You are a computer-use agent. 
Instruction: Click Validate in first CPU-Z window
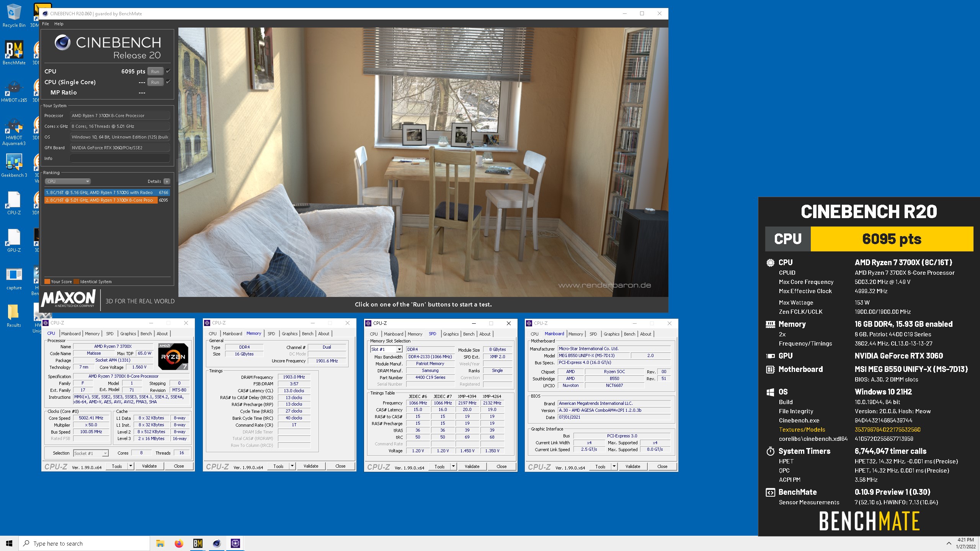[149, 466]
